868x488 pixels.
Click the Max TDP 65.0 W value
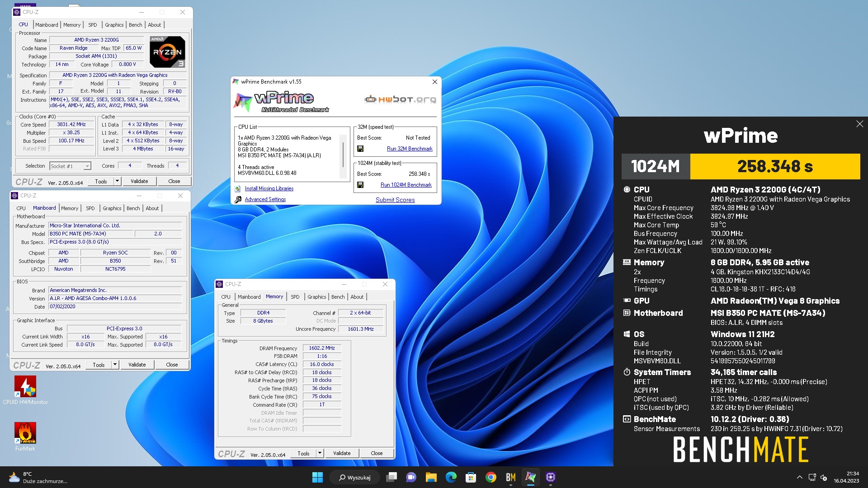coord(134,48)
